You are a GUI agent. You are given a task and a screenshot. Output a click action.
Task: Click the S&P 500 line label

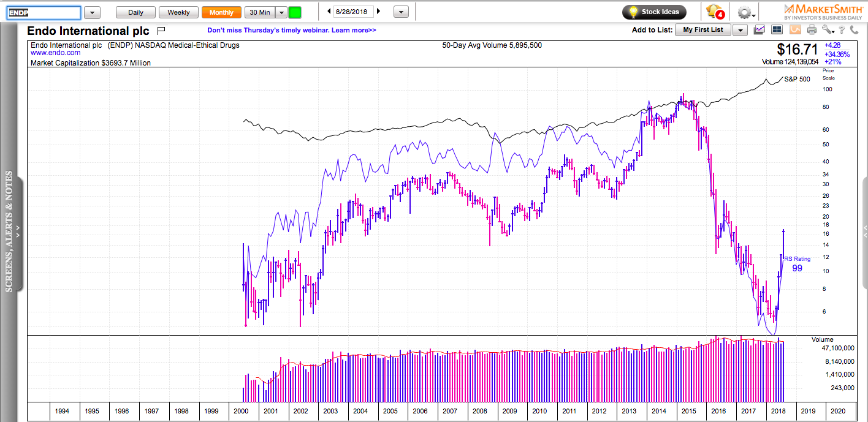point(797,79)
